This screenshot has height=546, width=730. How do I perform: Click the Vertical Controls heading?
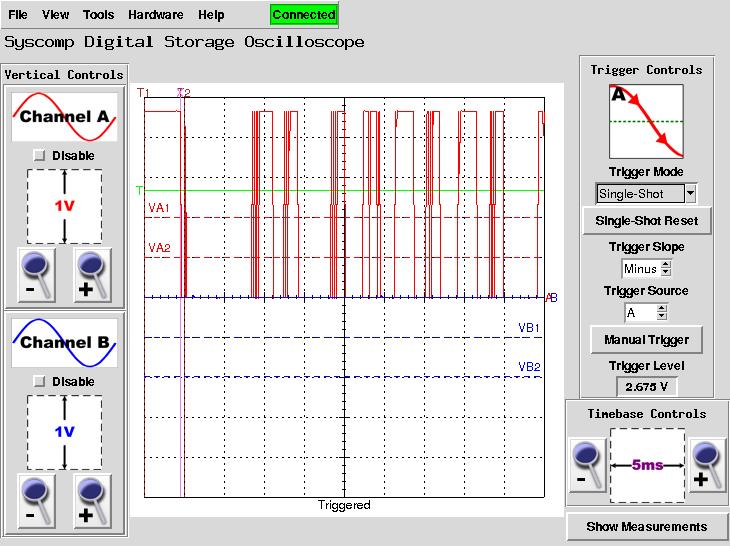[64, 75]
